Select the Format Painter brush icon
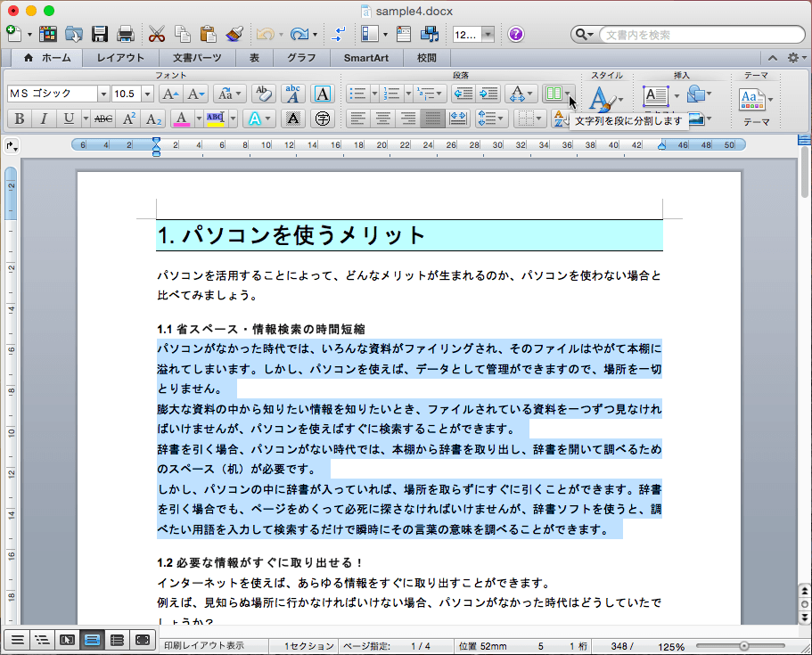This screenshot has height=655, width=812. pos(234,34)
